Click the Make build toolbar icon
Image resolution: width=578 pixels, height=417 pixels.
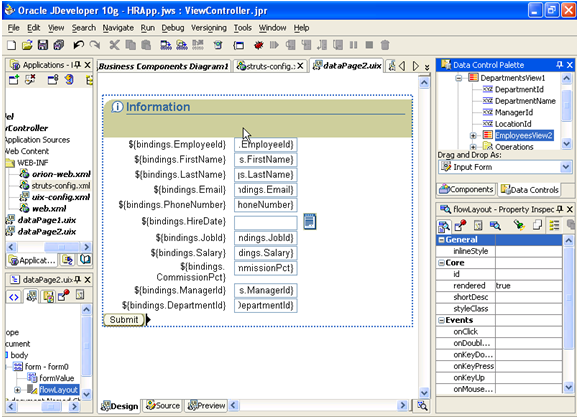pos(166,45)
